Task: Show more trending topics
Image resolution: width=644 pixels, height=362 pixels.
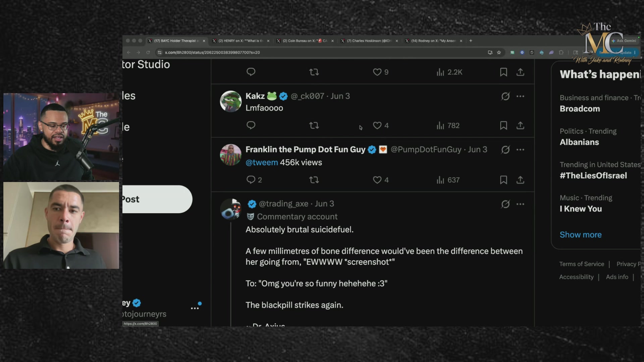Action: pos(580,235)
